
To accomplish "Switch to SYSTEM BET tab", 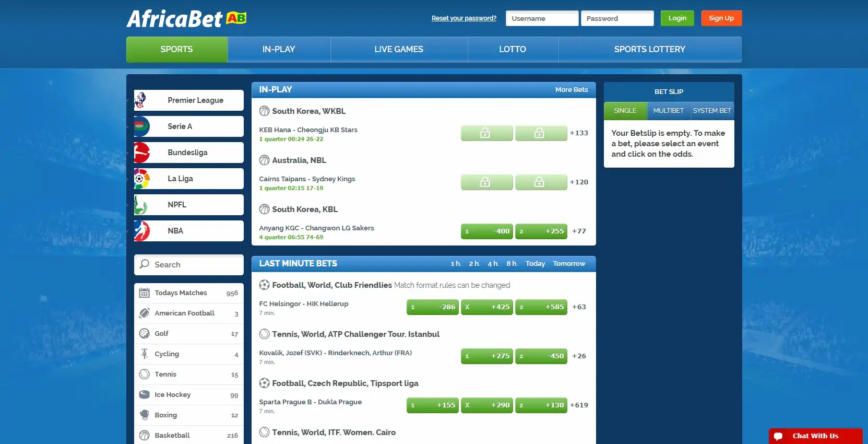I will 711,111.
